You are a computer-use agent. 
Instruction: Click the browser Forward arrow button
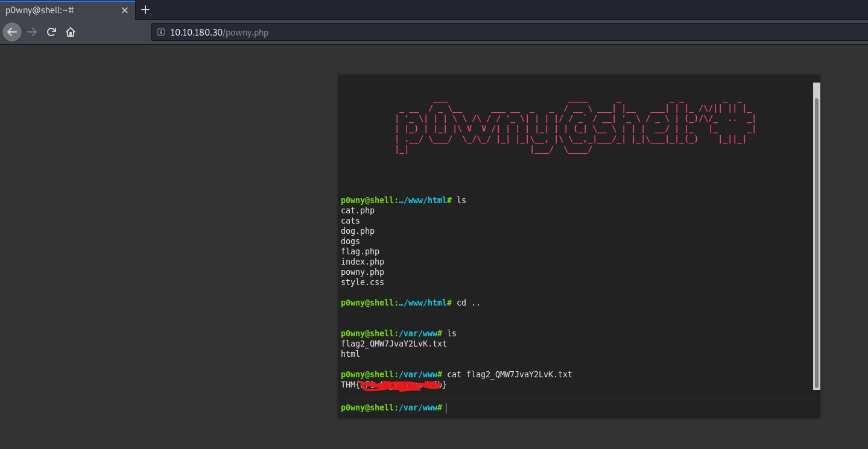(32, 32)
